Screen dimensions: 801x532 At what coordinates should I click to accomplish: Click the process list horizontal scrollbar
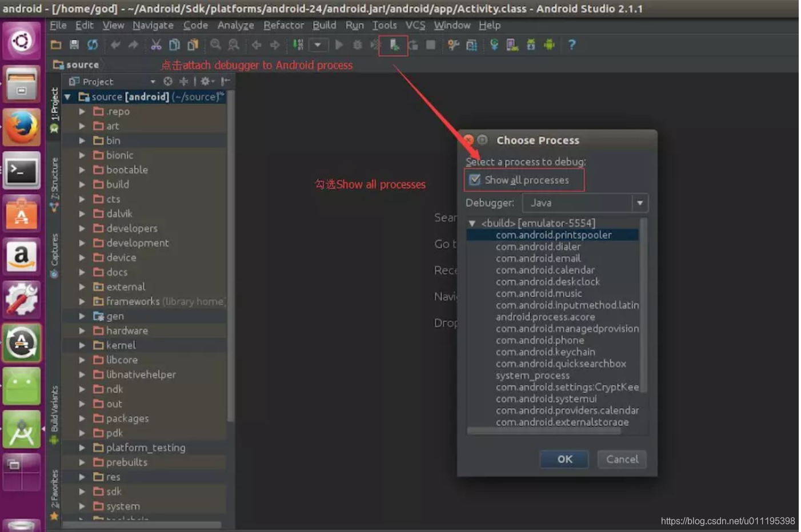[x=544, y=431]
